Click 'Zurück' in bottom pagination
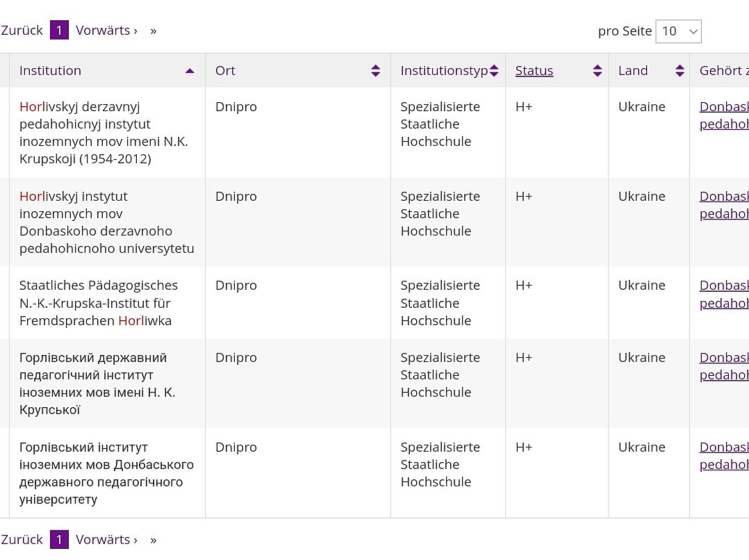The width and height of the screenshot is (749, 560). (22, 540)
